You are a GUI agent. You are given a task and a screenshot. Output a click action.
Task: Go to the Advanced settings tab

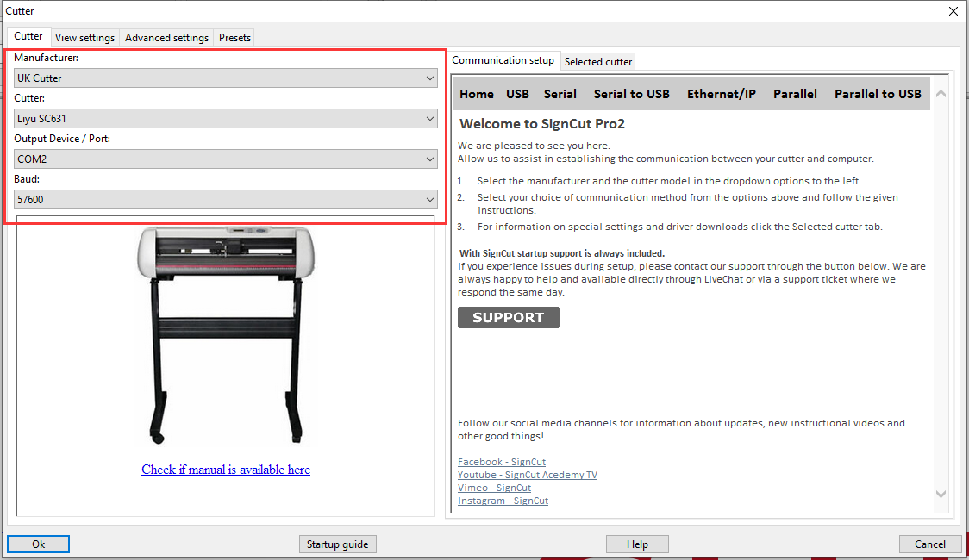tap(167, 38)
